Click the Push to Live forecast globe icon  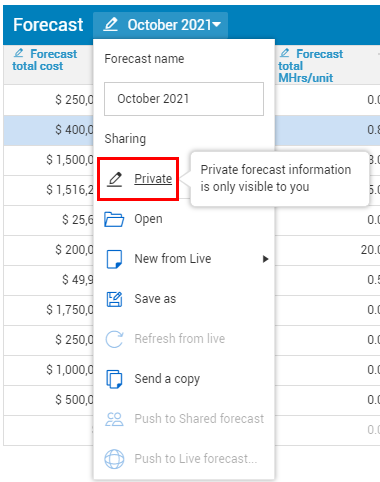coord(114,459)
